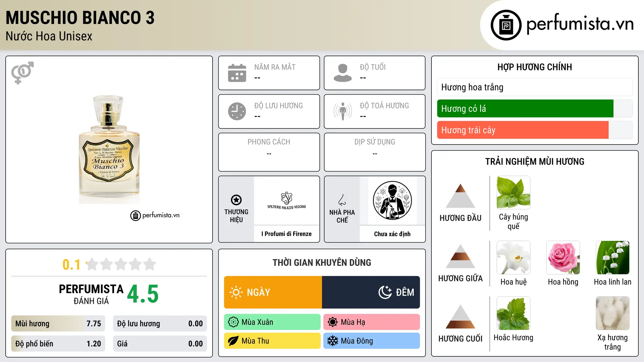The height and width of the screenshot is (362, 644).
Task: Select the Mùa Xuân season tag
Action: [x=272, y=322]
